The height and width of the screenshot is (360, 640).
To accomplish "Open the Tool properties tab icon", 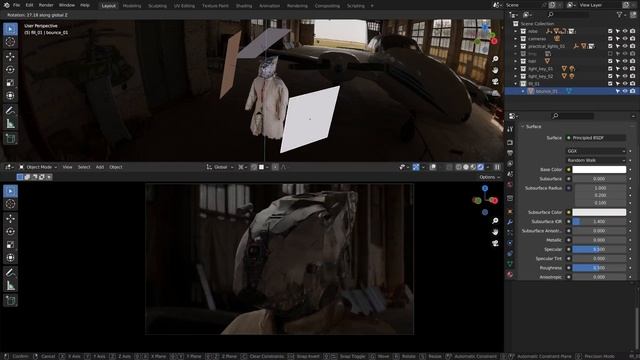I will [x=510, y=129].
